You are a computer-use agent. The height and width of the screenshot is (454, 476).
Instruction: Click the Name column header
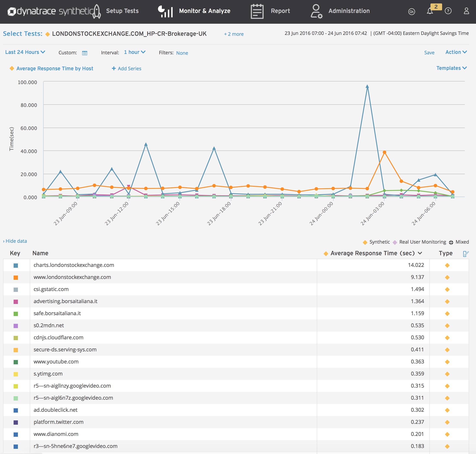[40, 253]
